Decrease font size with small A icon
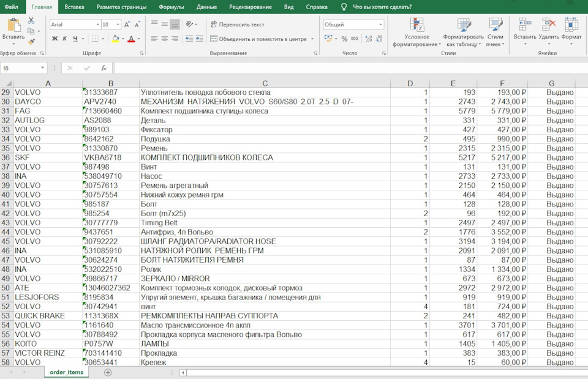 coord(137,24)
